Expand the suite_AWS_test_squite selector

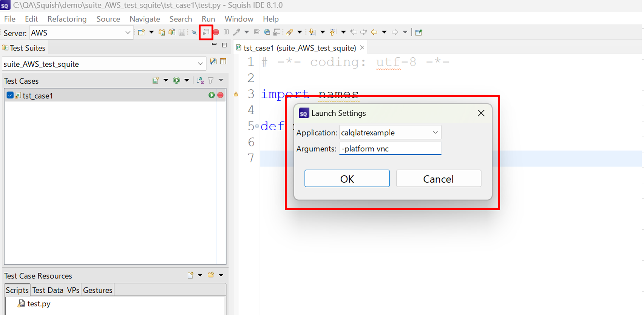pos(200,64)
